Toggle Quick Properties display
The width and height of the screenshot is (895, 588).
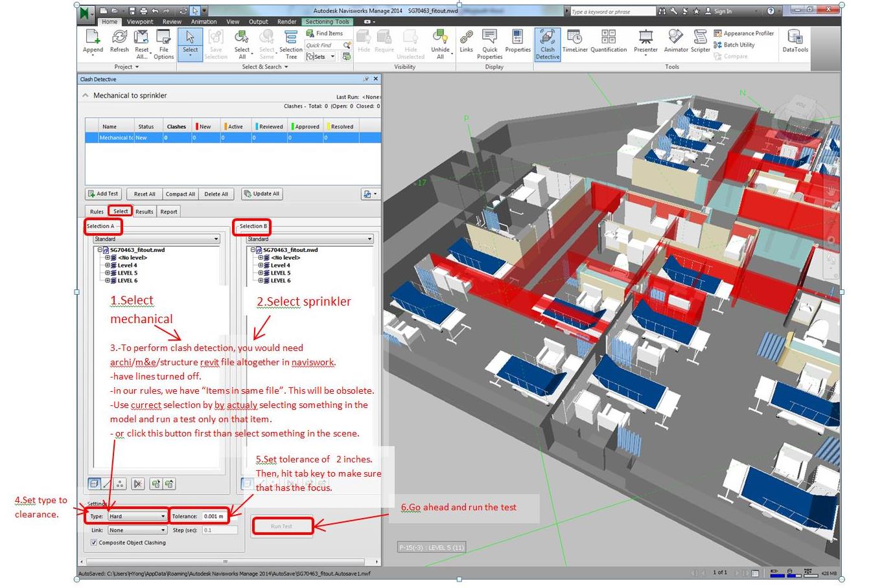pyautogui.click(x=490, y=43)
